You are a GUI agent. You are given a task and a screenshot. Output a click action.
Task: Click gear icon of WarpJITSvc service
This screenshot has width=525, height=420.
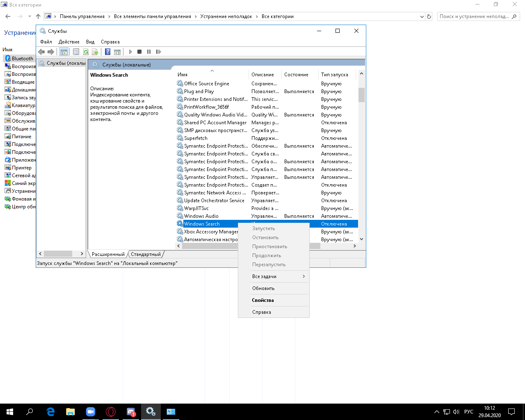(x=180, y=208)
